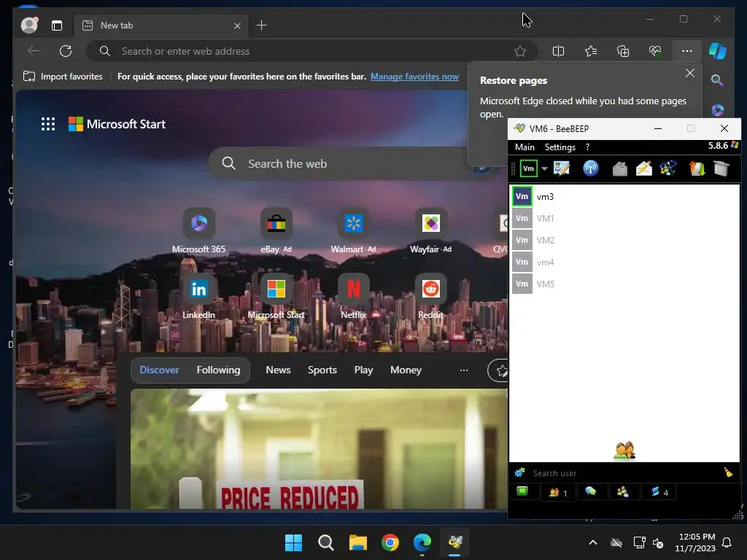Screen dimensions: 747x560
Task: Open Copilot icon in Edge toolbar
Action: pos(718,51)
